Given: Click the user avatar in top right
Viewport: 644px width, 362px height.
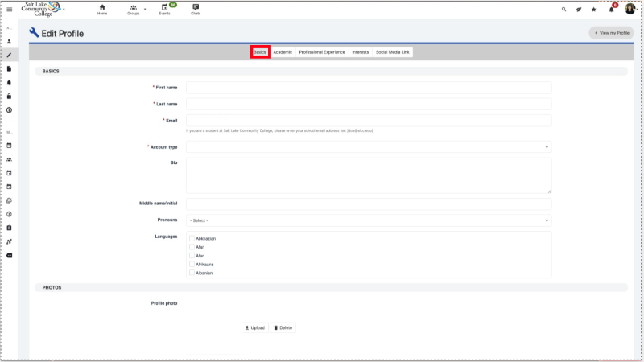Looking at the screenshot, I should click(630, 9).
